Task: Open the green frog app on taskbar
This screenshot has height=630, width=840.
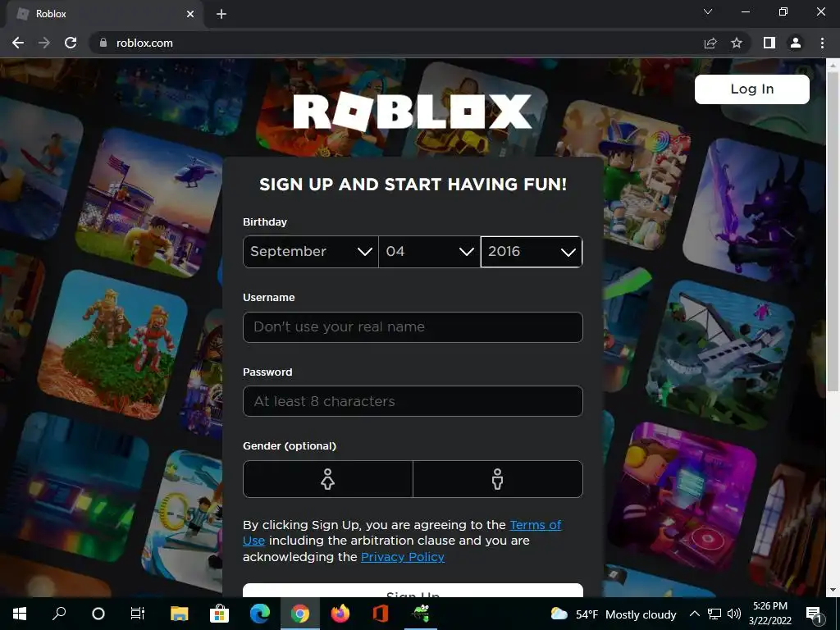Action: coord(421,614)
